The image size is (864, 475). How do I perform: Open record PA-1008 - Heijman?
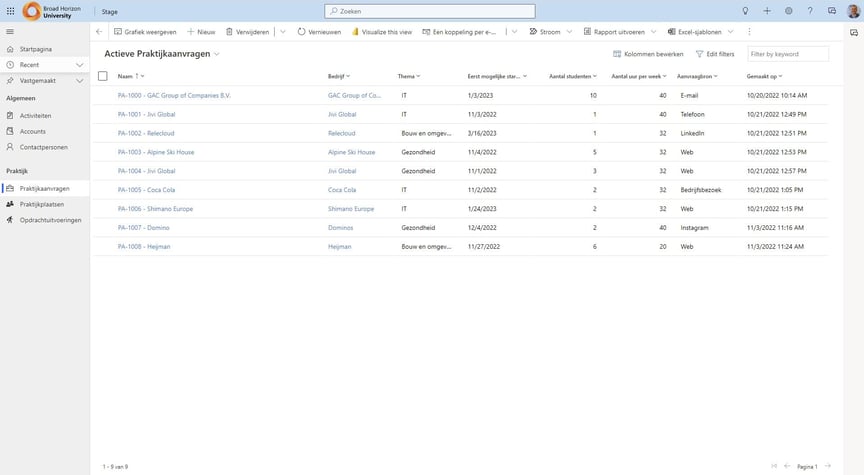(x=144, y=246)
